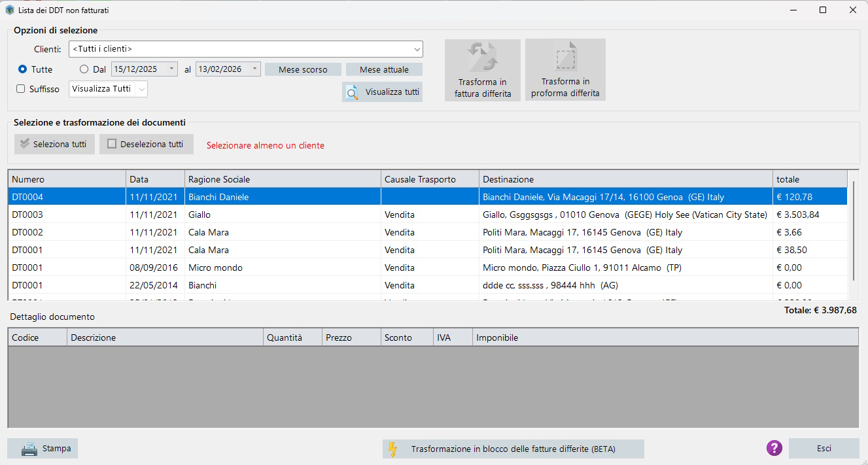Click the printer Stampa icon

click(29, 449)
